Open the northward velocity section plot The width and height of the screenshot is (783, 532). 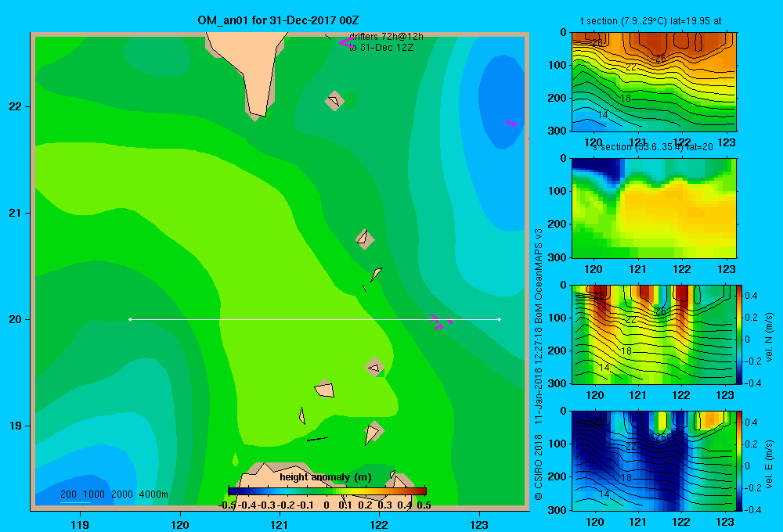point(654,334)
